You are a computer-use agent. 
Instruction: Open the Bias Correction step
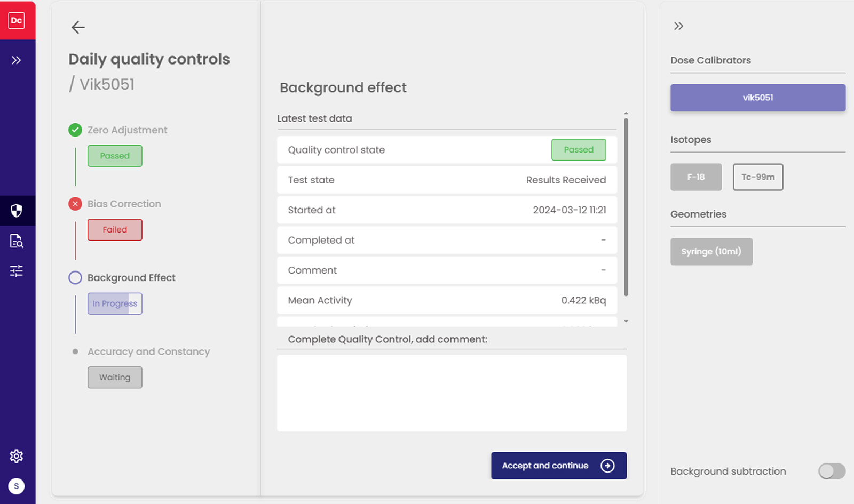pyautogui.click(x=124, y=204)
